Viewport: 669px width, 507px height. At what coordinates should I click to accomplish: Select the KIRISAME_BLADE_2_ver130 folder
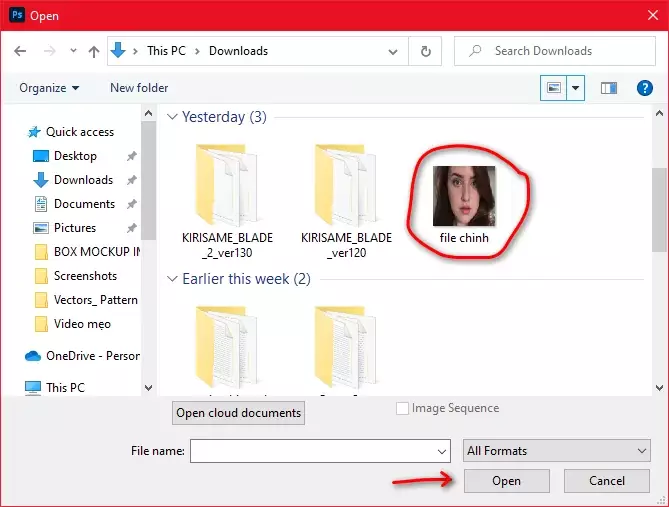click(227, 201)
